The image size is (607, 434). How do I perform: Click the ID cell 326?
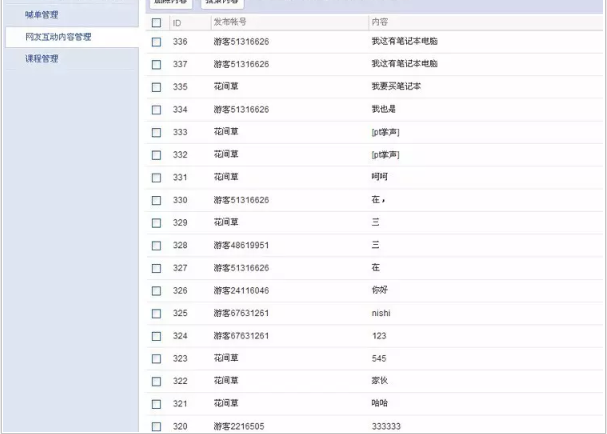180,290
